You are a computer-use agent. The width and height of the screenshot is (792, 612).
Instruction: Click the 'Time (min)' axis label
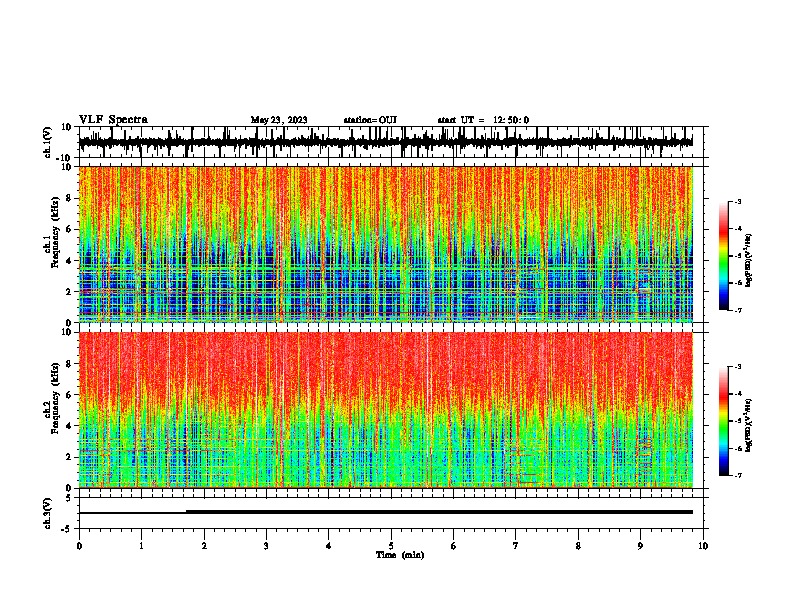[400, 555]
